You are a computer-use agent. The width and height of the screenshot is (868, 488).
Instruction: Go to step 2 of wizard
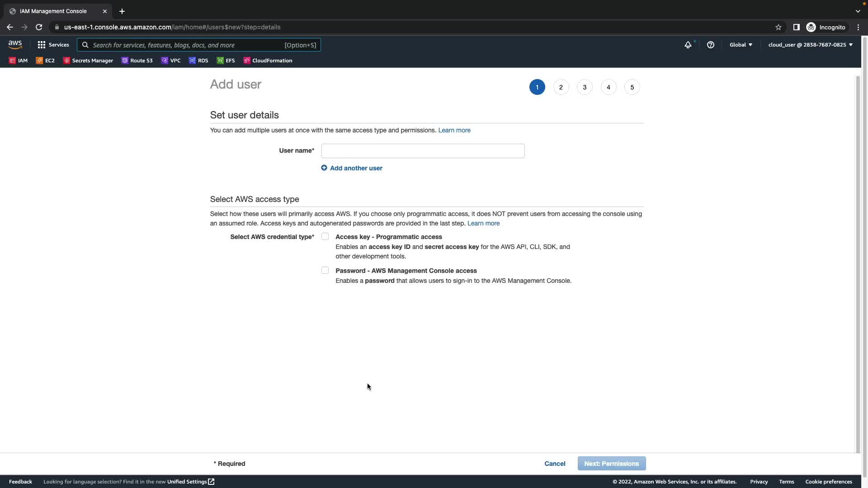[561, 87]
